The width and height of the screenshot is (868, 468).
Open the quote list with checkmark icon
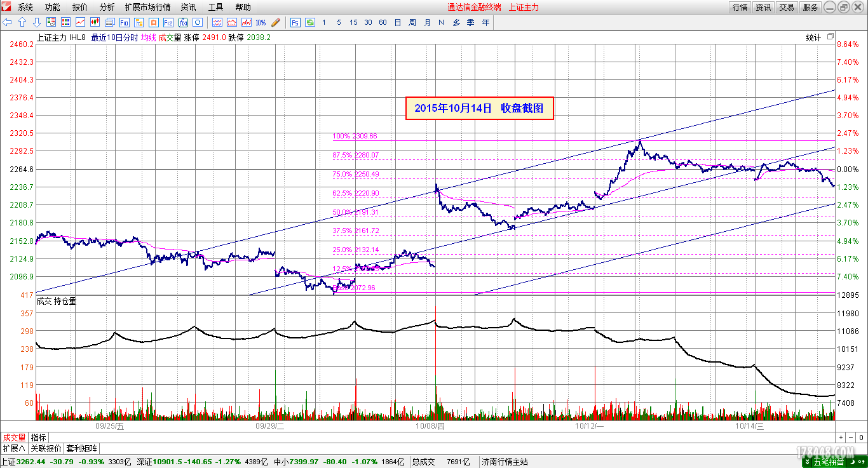[x=52, y=22]
